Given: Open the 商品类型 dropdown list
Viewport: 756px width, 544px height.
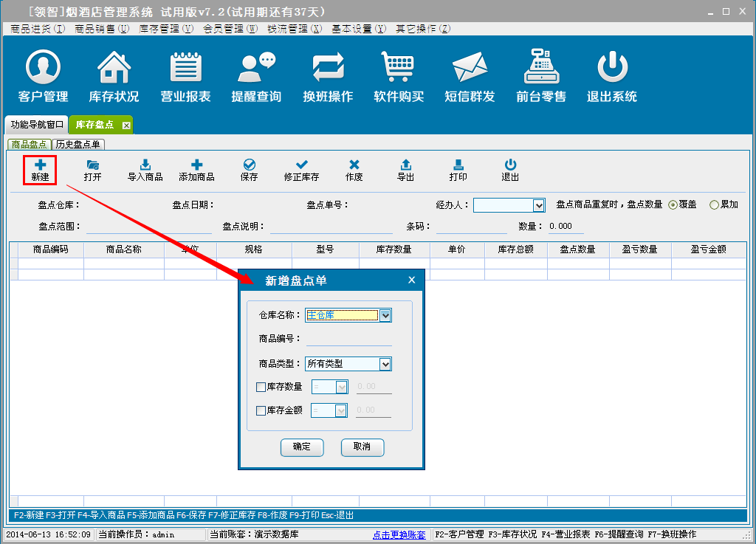Looking at the screenshot, I should pyautogui.click(x=385, y=364).
